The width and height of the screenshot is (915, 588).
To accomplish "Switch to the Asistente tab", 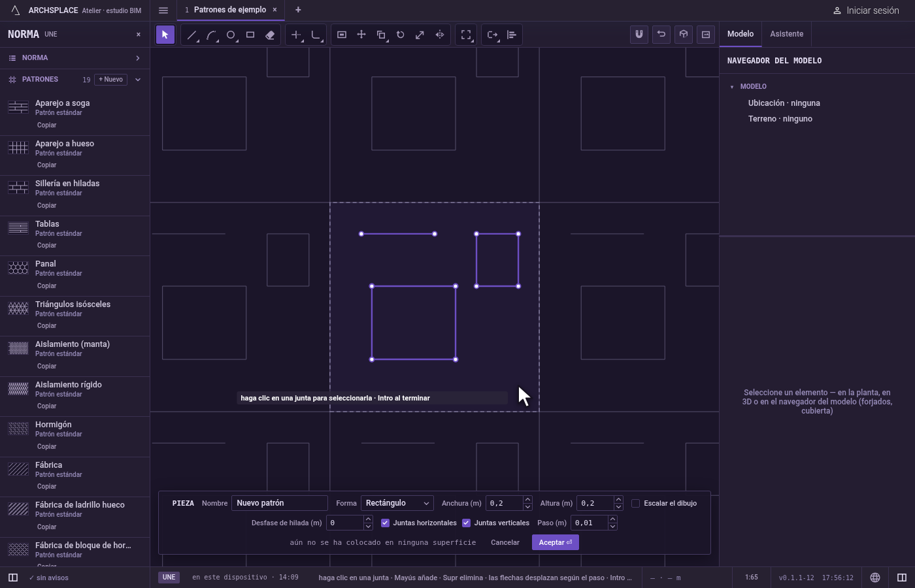I will point(786,34).
